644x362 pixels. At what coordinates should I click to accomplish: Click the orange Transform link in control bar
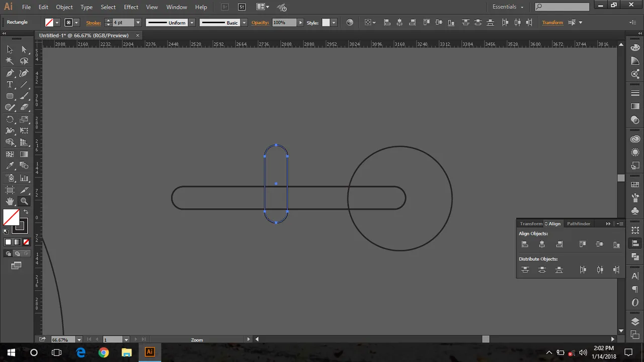point(552,23)
